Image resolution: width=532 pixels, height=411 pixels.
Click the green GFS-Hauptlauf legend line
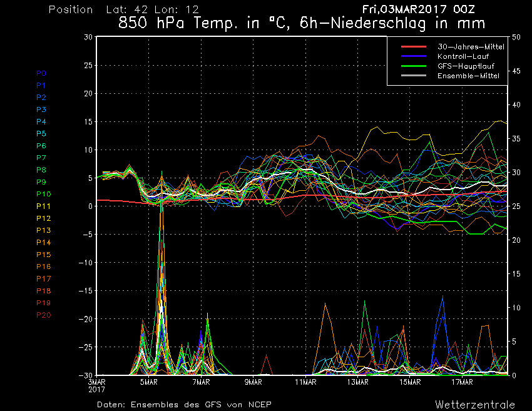click(x=414, y=66)
